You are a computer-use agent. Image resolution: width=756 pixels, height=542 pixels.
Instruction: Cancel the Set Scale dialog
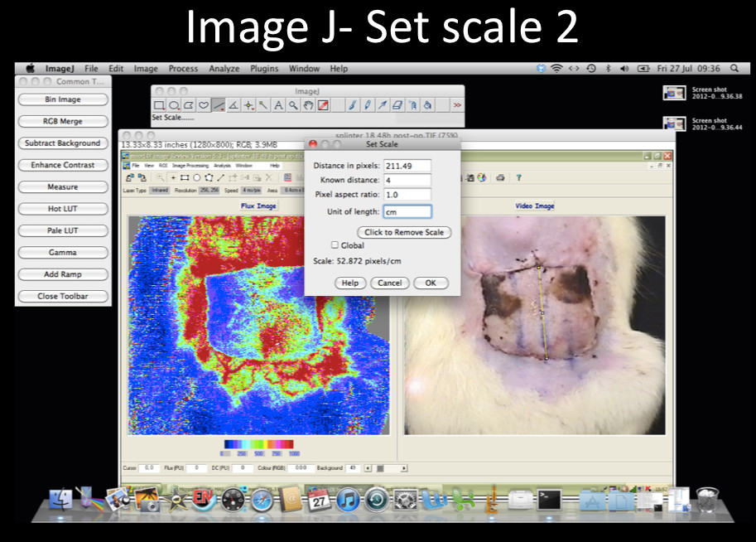point(389,283)
